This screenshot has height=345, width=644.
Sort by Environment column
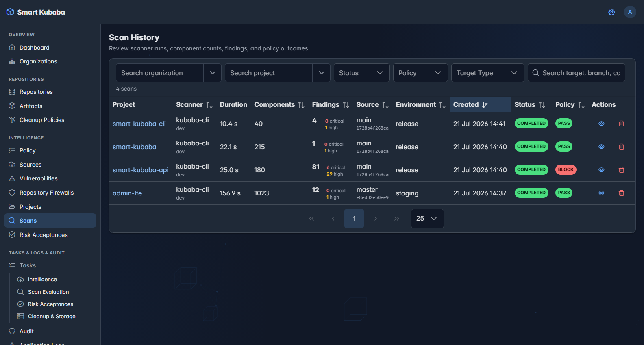coord(442,105)
